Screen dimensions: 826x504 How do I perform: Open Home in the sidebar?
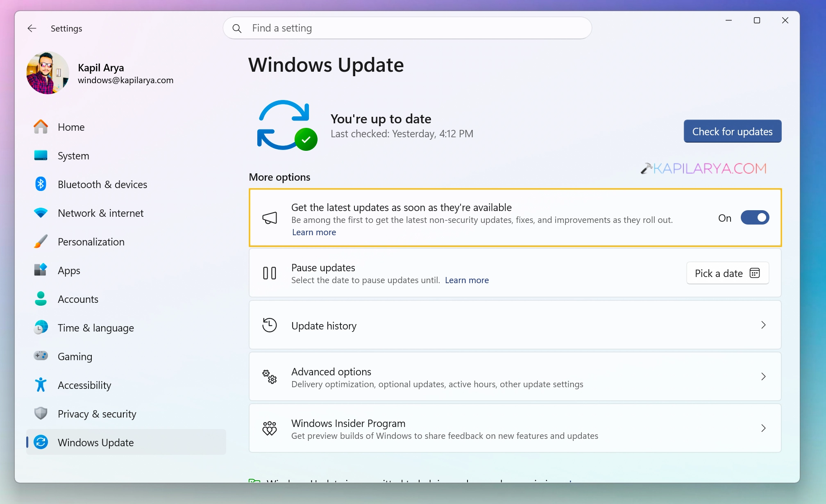(126, 127)
